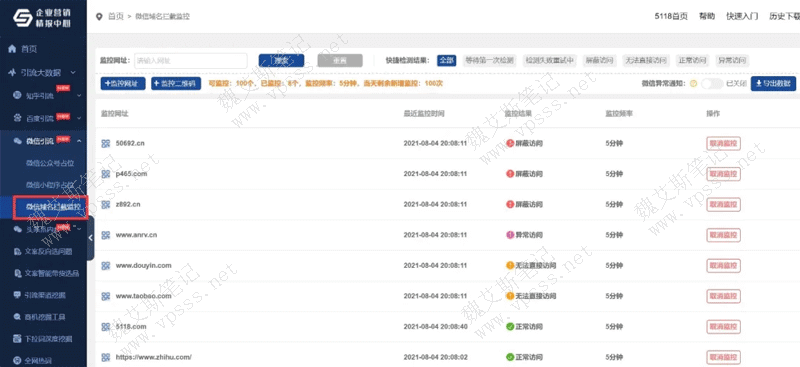This screenshot has width=800, height=367.
Task: Open the 快速入门 top link
Action: coord(742,16)
